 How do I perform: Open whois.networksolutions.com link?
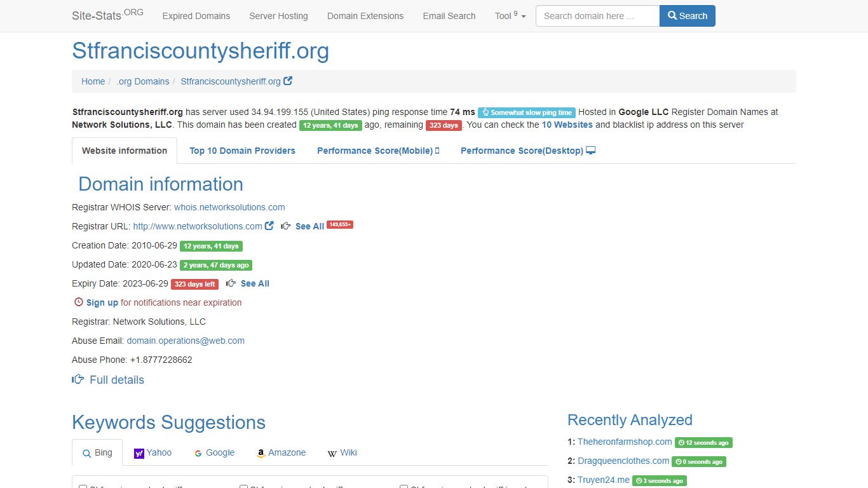(229, 207)
